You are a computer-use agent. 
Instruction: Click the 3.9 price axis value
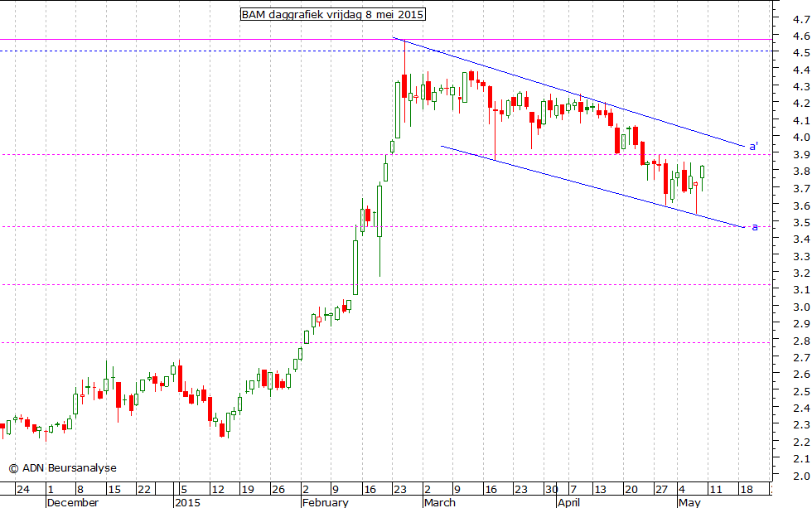(x=801, y=155)
